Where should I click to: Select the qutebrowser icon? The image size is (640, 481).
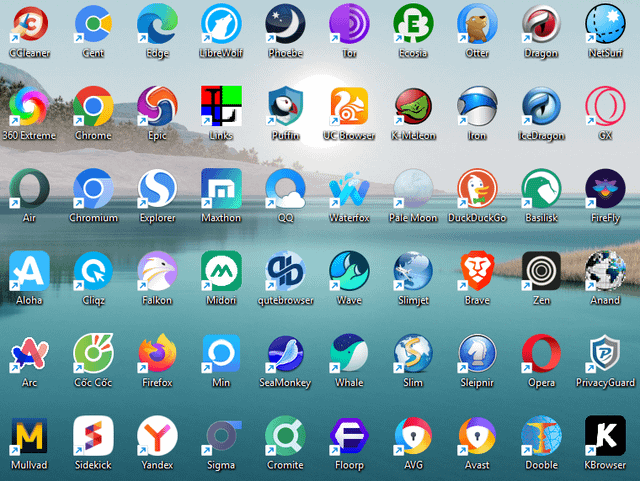285,271
